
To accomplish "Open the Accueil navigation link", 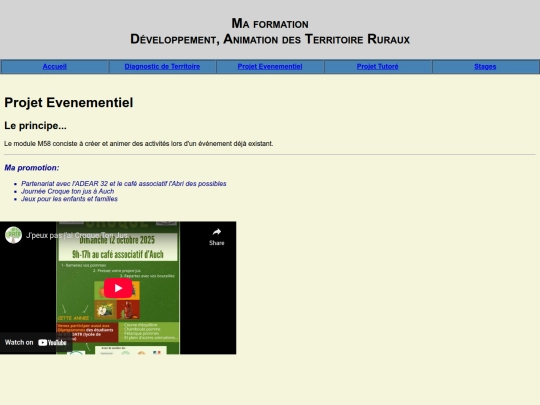I will [x=54, y=66].
